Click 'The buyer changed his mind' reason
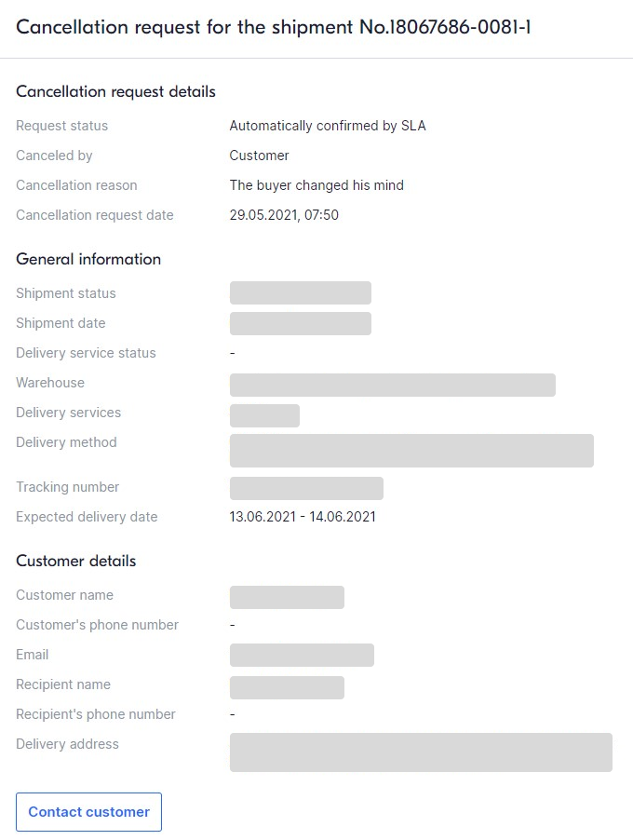Viewport: 633px width, 840px height. click(x=316, y=185)
